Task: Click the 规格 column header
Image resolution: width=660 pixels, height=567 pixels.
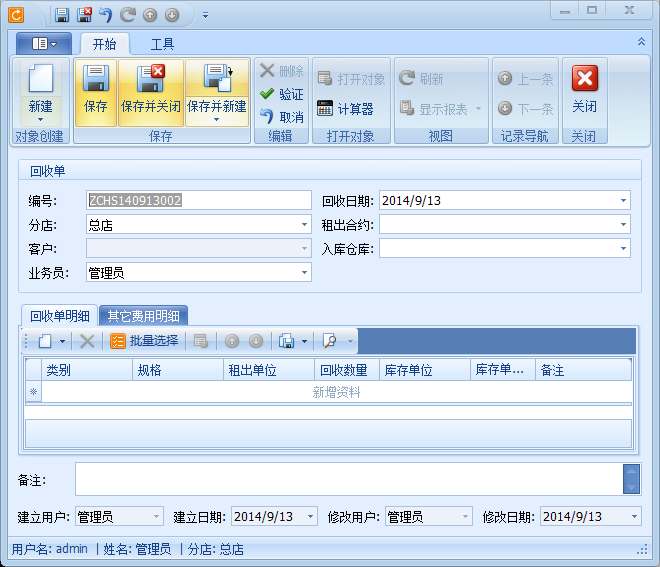Action: [x=178, y=370]
